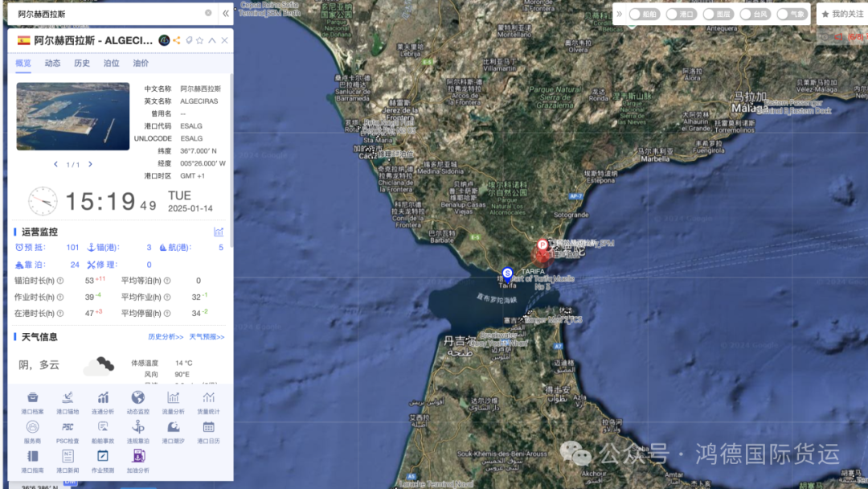Open the 港口新闻 port news icon

[68, 456]
